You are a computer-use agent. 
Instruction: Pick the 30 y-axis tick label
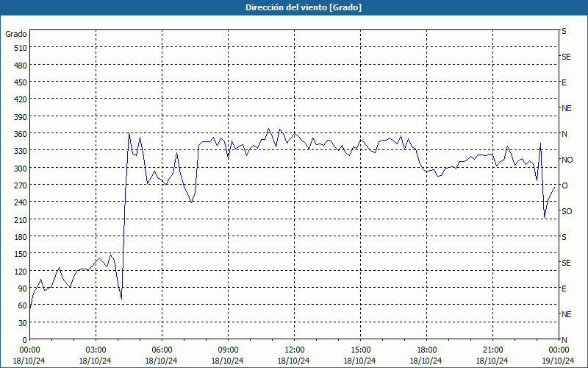tap(23, 323)
